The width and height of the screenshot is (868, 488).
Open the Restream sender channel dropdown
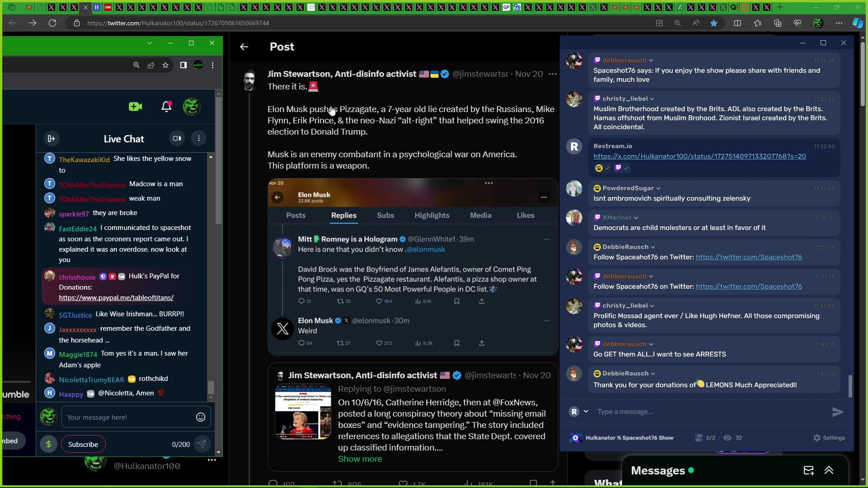[586, 411]
